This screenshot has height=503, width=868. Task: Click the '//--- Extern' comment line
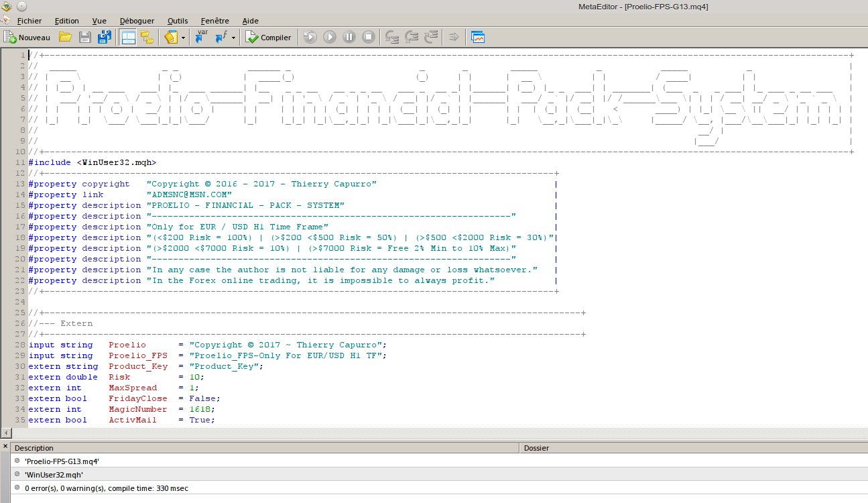tap(60, 323)
